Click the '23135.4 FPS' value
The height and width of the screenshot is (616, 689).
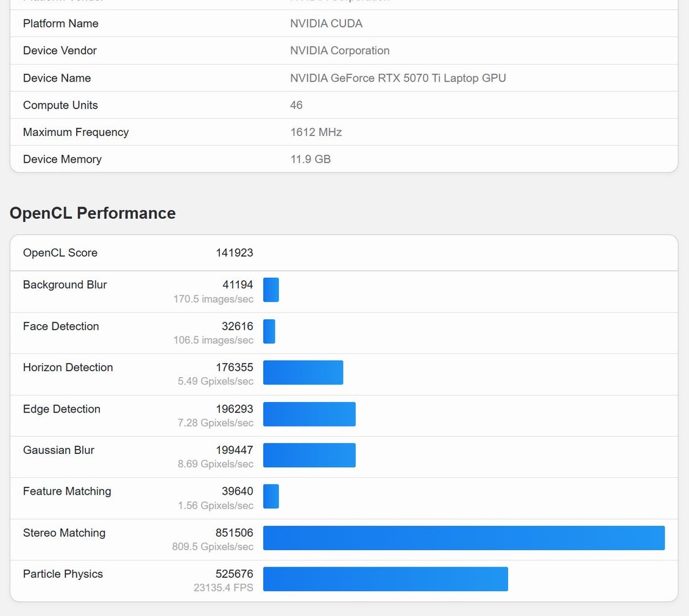click(x=223, y=588)
